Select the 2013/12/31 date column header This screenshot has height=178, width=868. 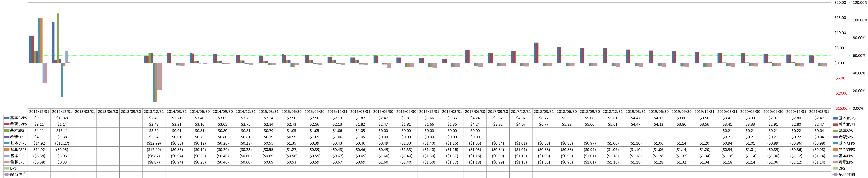coord(154,112)
